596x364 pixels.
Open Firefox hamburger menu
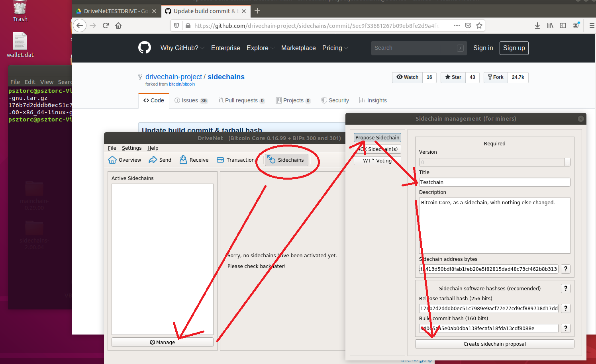592,25
